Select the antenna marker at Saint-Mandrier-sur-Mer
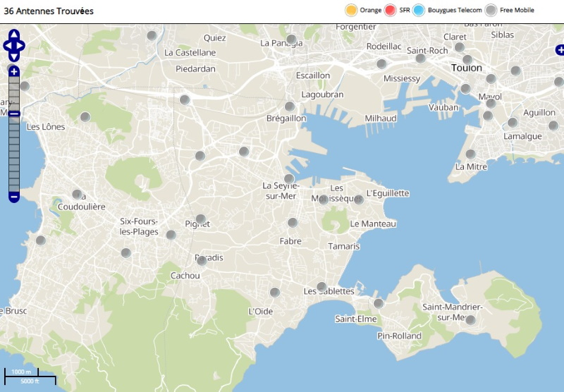Viewport: 564px width, 392px height. (470, 320)
